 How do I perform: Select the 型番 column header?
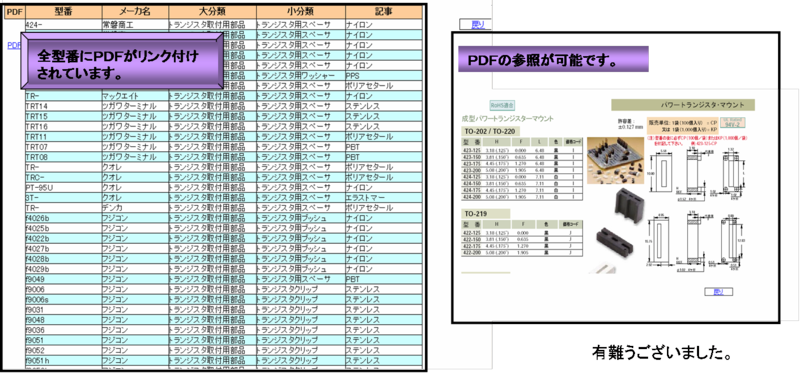click(x=63, y=12)
